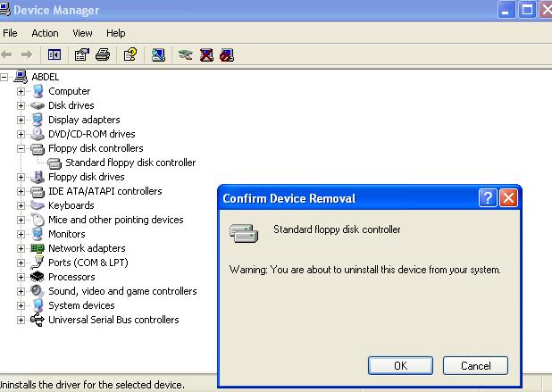Click the Universal Serial Bus controllers icon
552x392 pixels.
38,320
